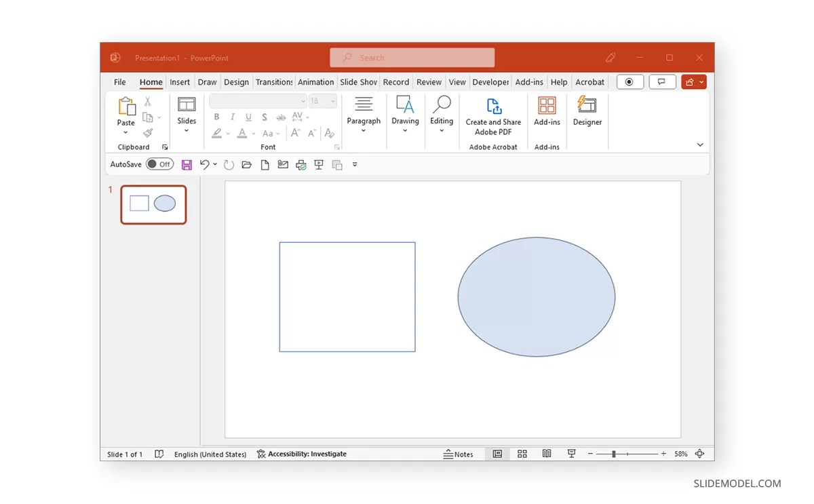The height and width of the screenshot is (504, 814).
Task: Open the font size dropdown
Action: (332, 100)
